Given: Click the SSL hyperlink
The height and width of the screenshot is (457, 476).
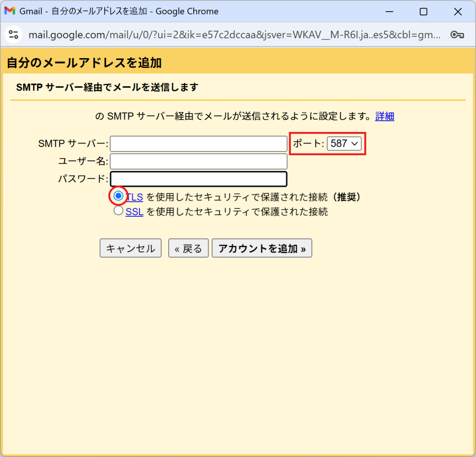Looking at the screenshot, I should (134, 212).
